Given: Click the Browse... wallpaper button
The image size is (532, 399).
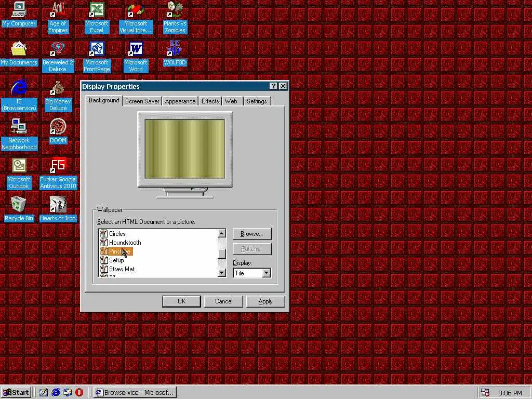Looking at the screenshot, I should (252, 234).
